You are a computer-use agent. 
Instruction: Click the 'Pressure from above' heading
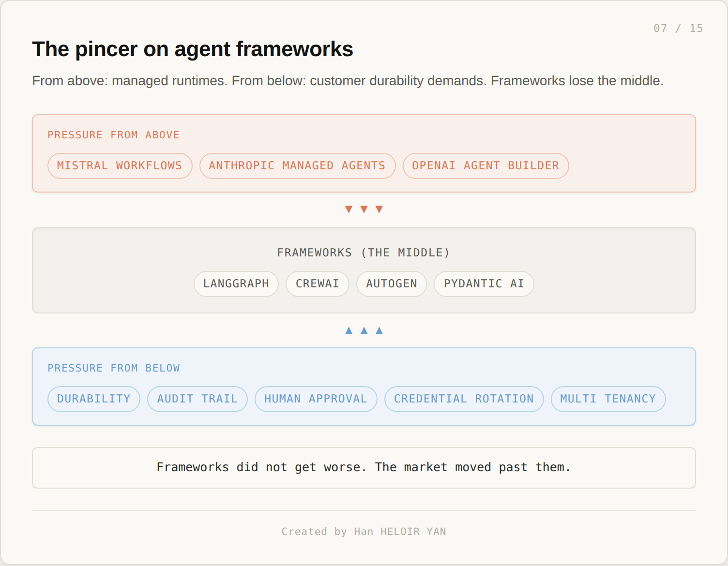point(114,135)
